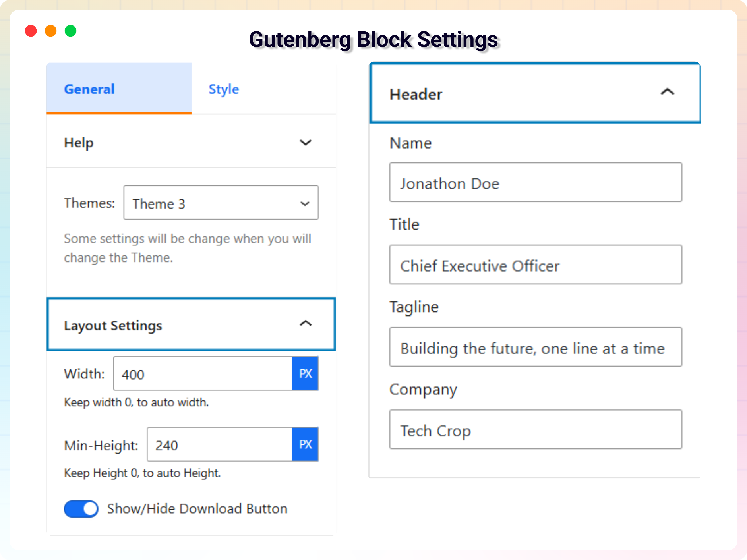Click the Layout Settings section heading
The image size is (747, 560).
pos(113,325)
